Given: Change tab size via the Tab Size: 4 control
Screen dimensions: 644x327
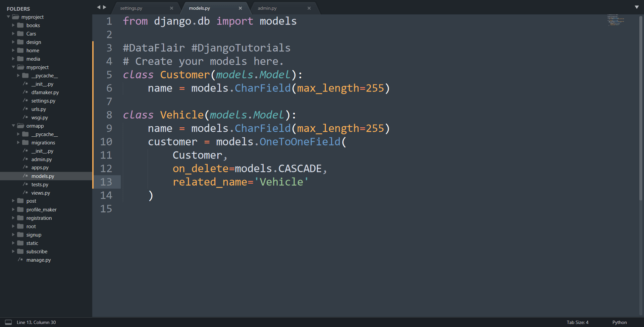Looking at the screenshot, I should [577, 322].
